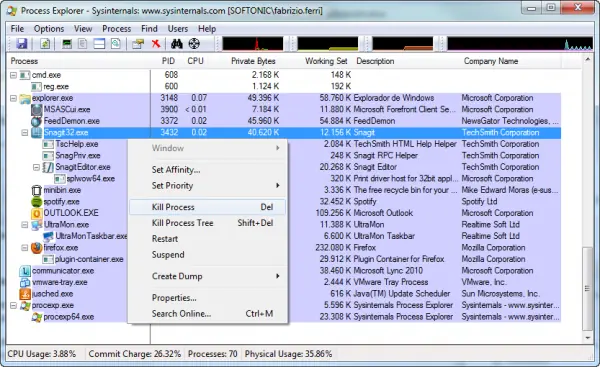Image resolution: width=600 pixels, height=367 pixels.
Task: Open the process properties toolbar icon
Action: [x=138, y=44]
